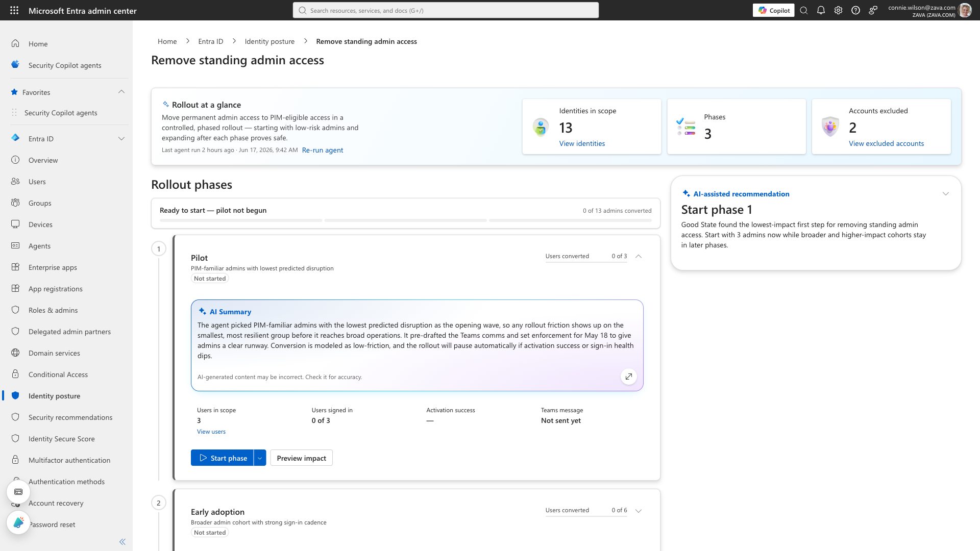Click the Identities in scope card icon
The width and height of the screenshot is (980, 551).
coord(541,127)
